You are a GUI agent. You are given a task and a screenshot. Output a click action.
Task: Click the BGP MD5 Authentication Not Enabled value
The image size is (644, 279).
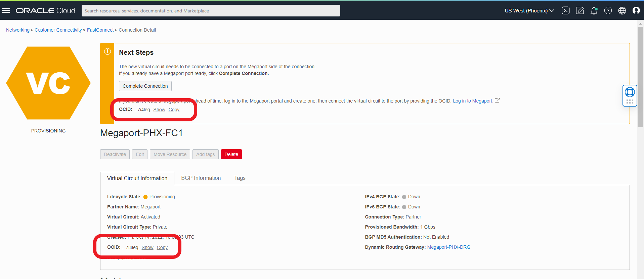436,237
